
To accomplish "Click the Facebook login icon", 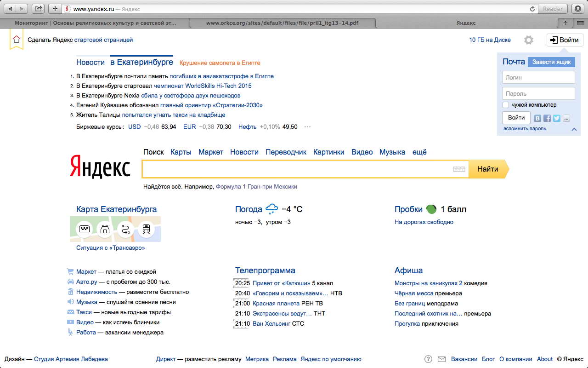I will (x=547, y=118).
